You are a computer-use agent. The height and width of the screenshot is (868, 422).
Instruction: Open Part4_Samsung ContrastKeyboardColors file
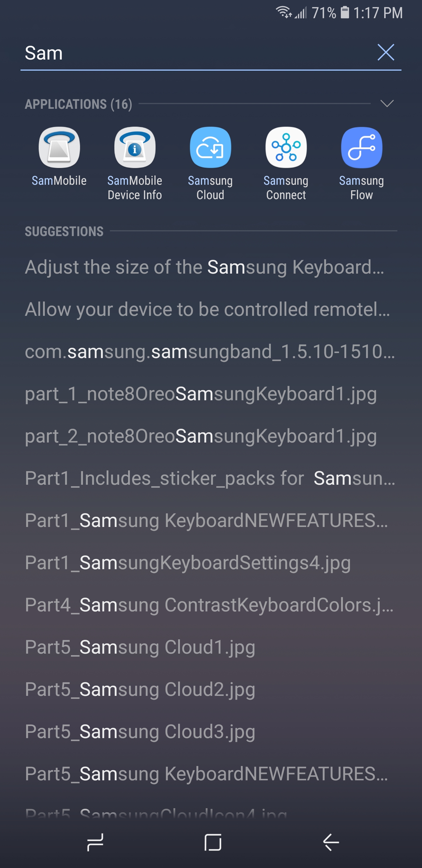(x=209, y=605)
